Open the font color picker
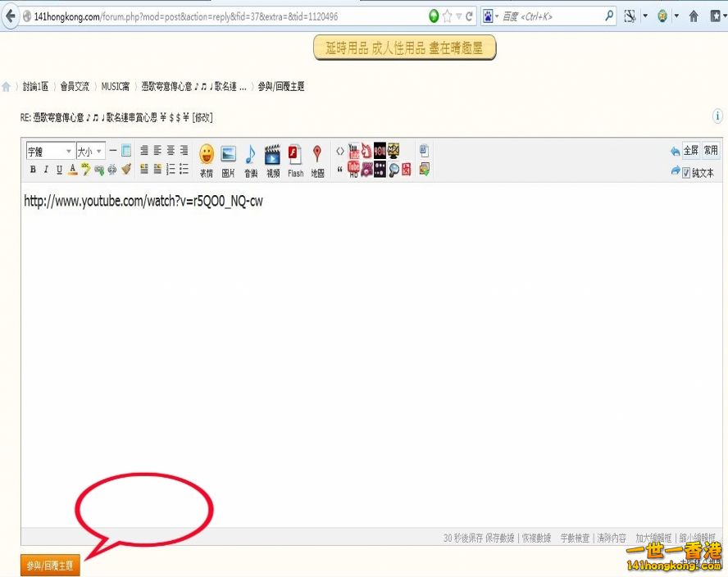This screenshot has width=728, height=577. 72,170
